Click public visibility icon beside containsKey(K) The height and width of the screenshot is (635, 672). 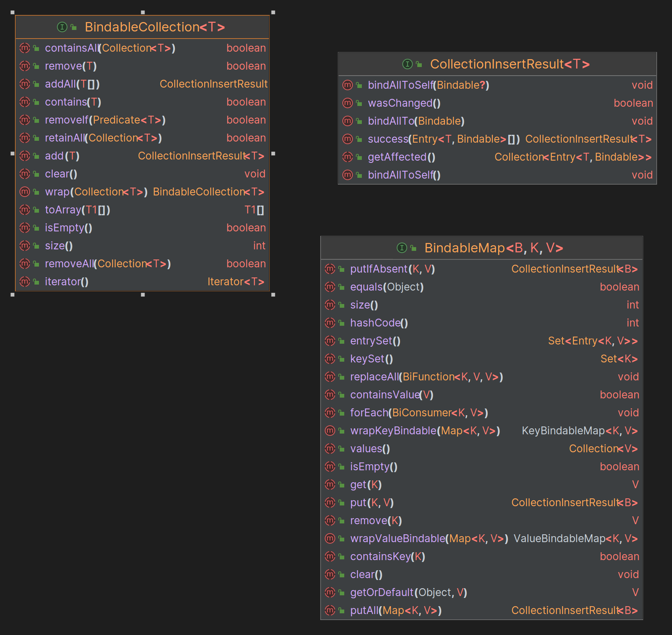[x=342, y=556]
